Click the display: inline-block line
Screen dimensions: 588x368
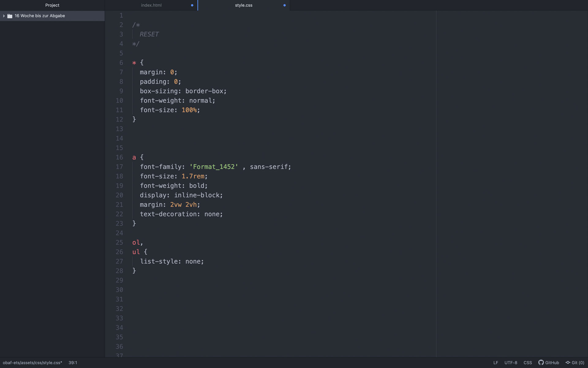[181, 195]
